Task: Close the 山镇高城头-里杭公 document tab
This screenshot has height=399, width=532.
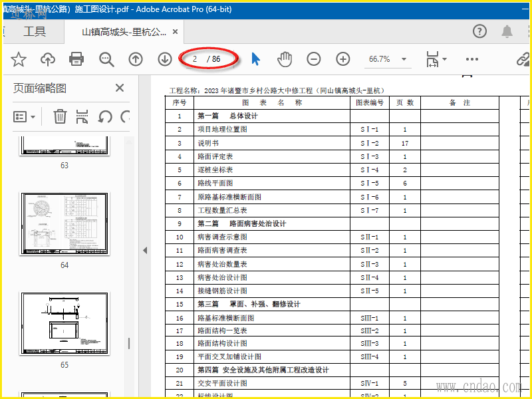Action: click(x=175, y=31)
